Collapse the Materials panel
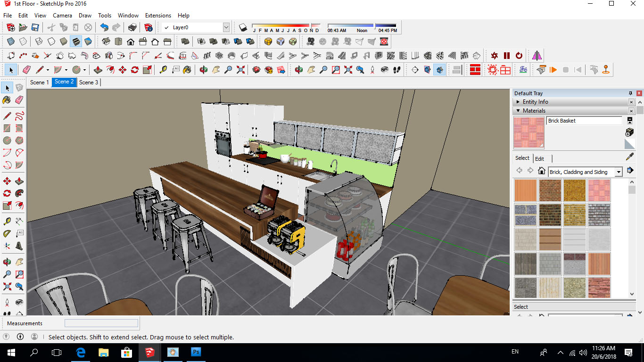The image size is (644, 362). click(x=518, y=111)
